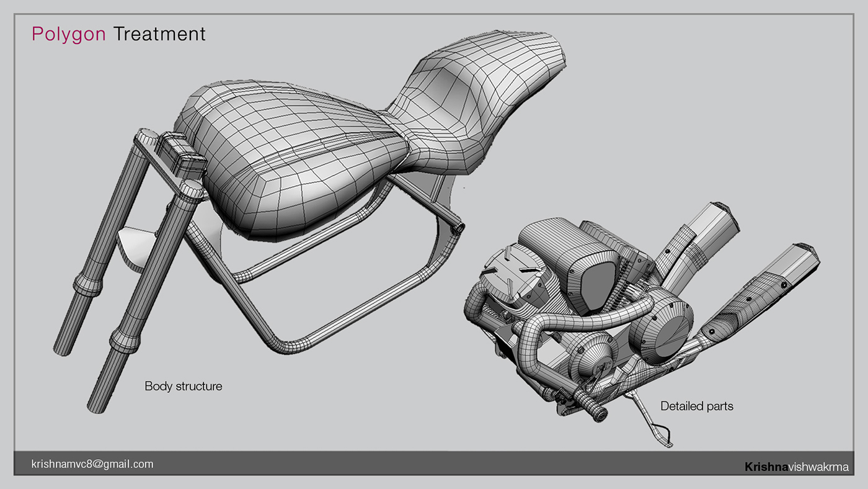Click the Detailed parts label
The width and height of the screenshot is (868, 489).
click(697, 406)
